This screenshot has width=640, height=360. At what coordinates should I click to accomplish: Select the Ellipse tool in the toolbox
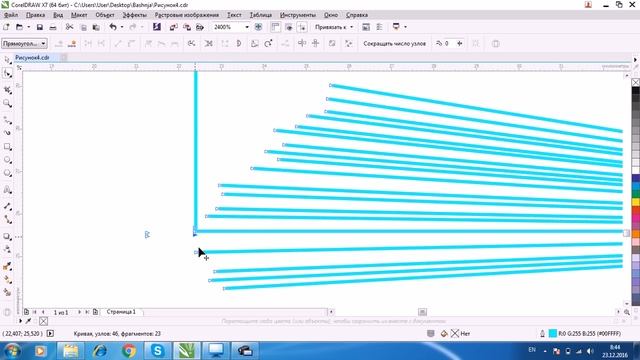[x=7, y=160]
